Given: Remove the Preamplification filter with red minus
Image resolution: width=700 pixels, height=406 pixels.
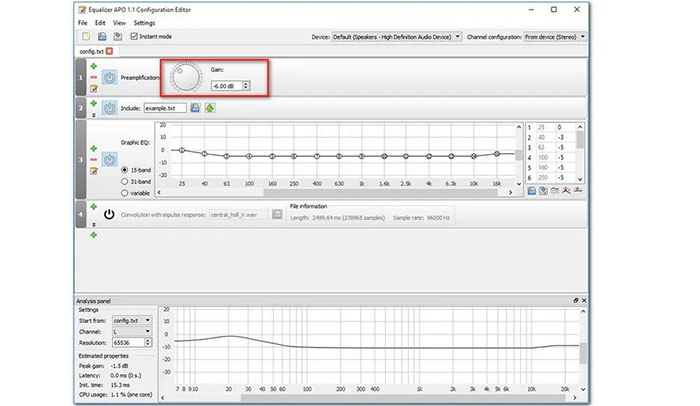Looking at the screenshot, I should [93, 77].
